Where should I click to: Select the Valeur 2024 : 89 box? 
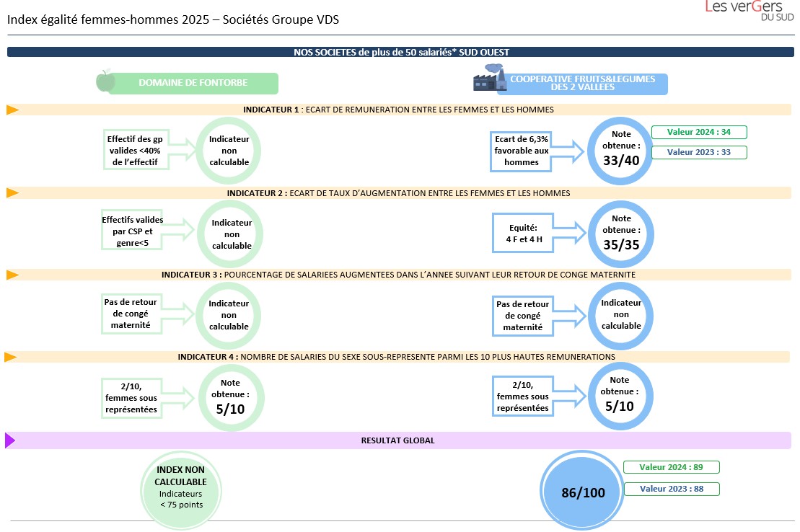click(x=671, y=467)
